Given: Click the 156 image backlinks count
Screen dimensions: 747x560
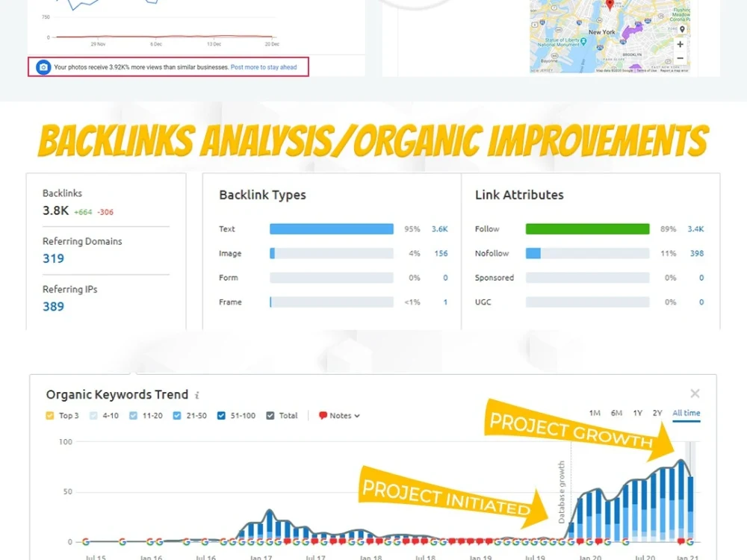Looking at the screenshot, I should point(441,253).
